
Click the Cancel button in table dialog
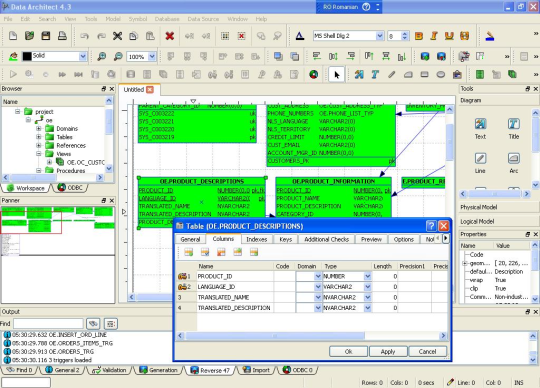[427, 352]
